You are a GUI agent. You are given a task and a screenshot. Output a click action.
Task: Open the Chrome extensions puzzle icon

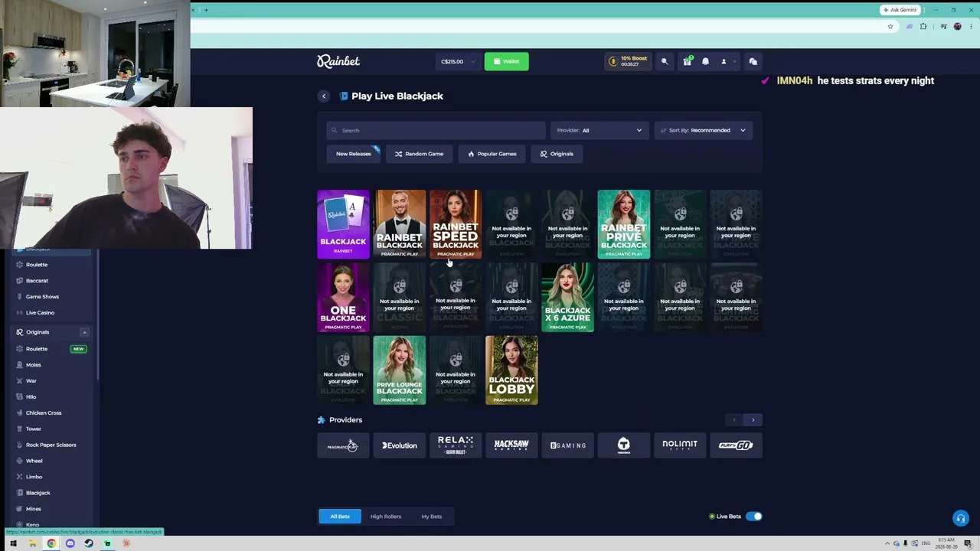pyautogui.click(x=923, y=27)
